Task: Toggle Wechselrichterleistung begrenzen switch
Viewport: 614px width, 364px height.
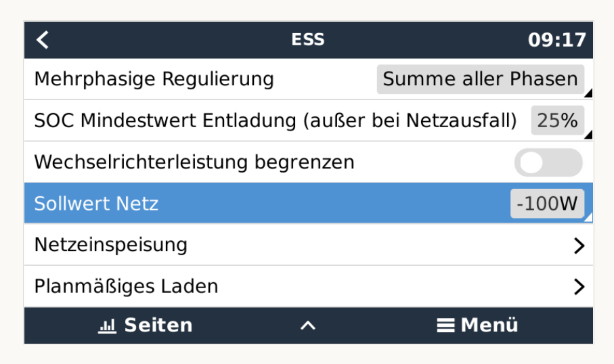Action: 548,162
